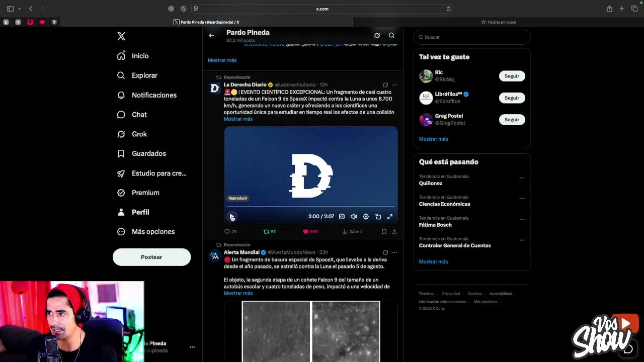Click Grok icon on Alerta Mundial post
644x362 pixels.
[385, 252]
